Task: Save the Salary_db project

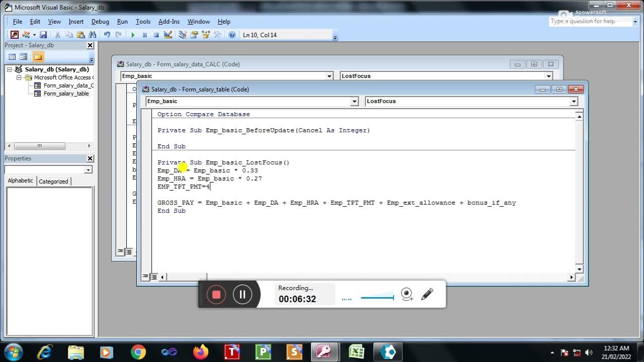Action: pyautogui.click(x=43, y=35)
